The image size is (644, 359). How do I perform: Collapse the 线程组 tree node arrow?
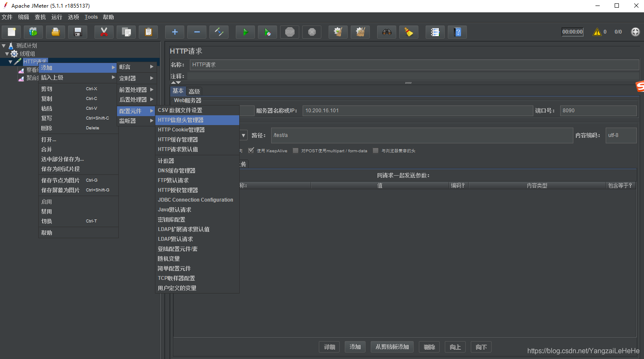tap(7, 54)
